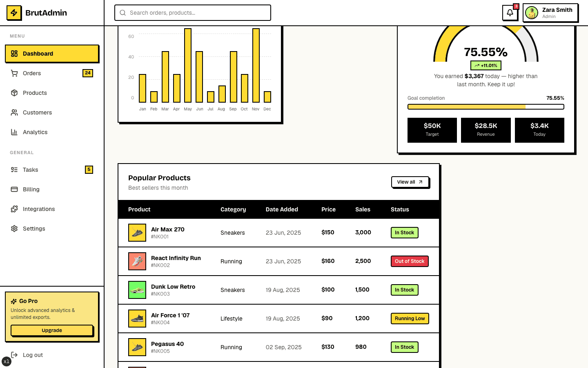Click the React Infinity Run product thumbnail
This screenshot has height=368, width=588.
[137, 261]
